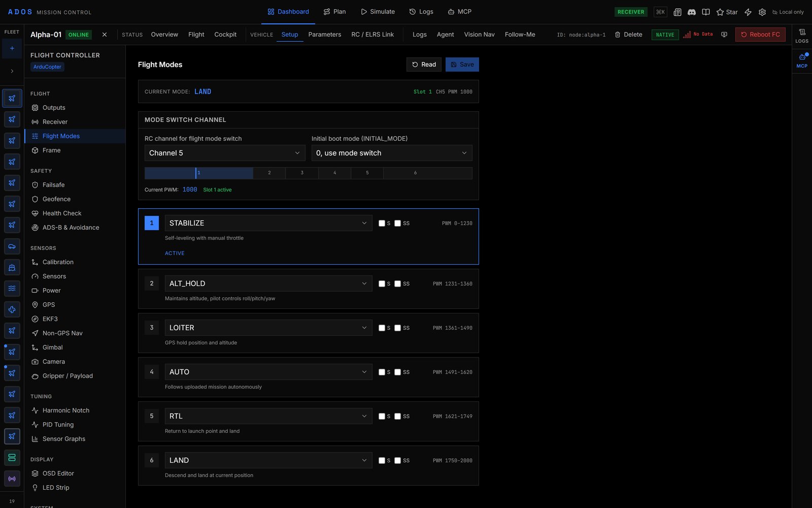Viewport: 812px width, 508px height.
Task: Toggle the S checkbox for RTL
Action: pos(382,416)
